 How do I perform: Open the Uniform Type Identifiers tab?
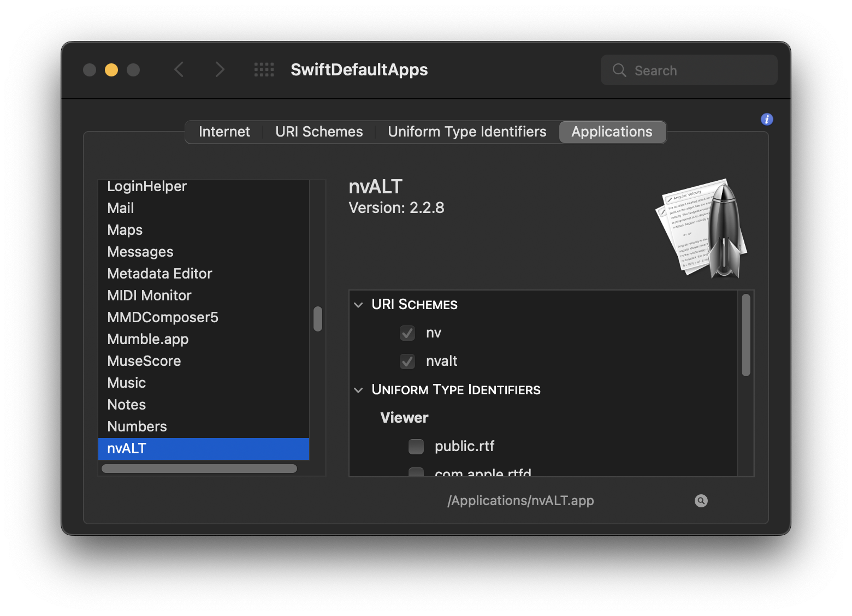[467, 132]
